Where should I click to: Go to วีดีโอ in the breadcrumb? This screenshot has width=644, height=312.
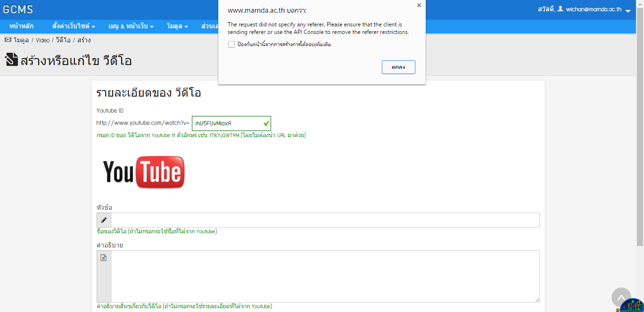point(63,41)
